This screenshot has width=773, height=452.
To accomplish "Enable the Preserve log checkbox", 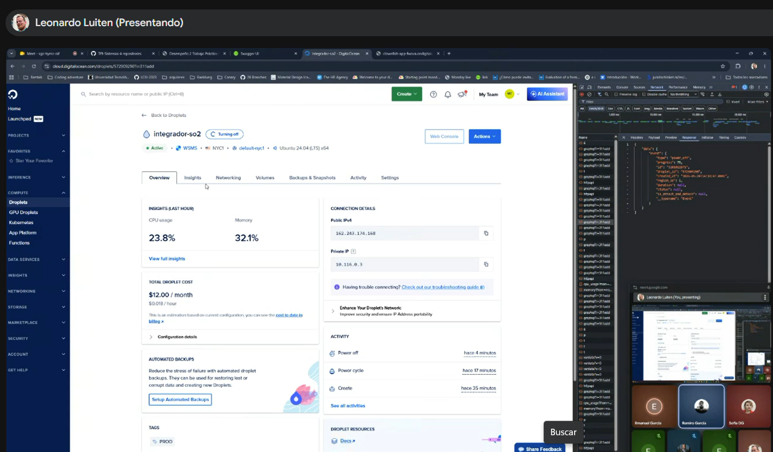I will pyautogui.click(x=616, y=94).
